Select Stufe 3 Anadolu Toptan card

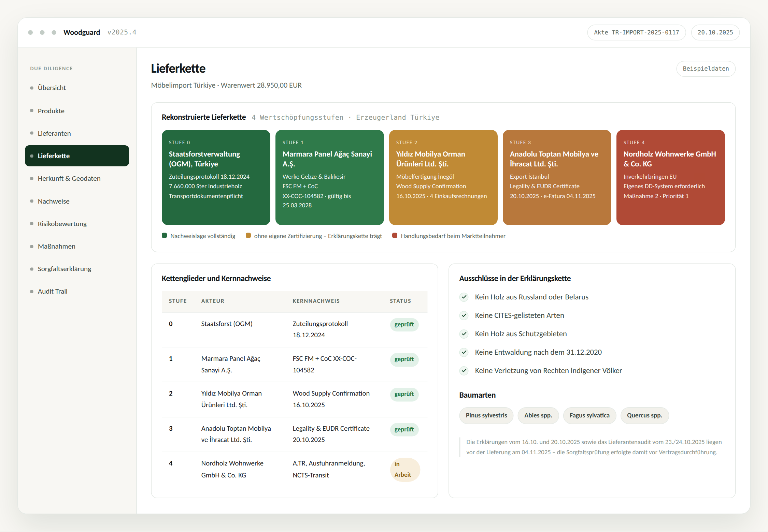[557, 177]
